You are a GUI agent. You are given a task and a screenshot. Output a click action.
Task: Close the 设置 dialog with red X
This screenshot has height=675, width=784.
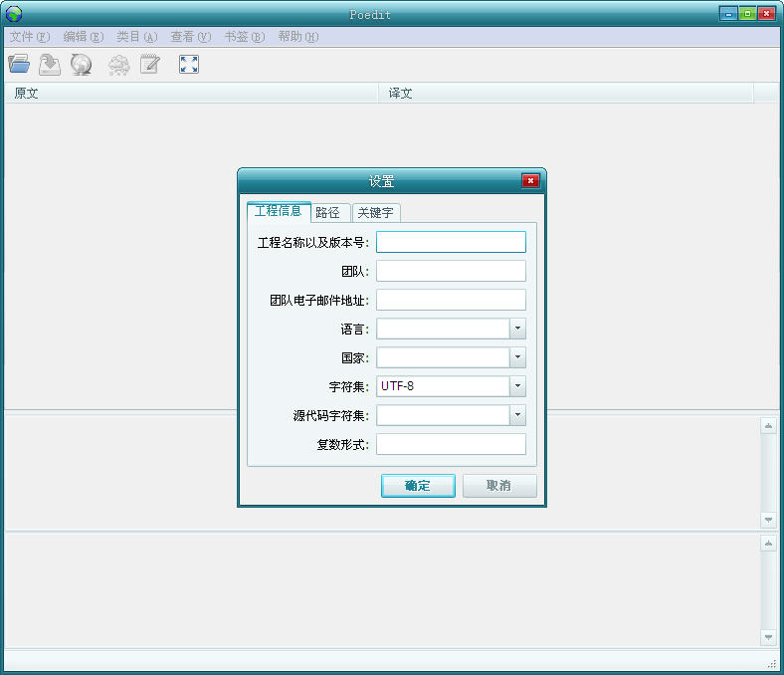(530, 180)
